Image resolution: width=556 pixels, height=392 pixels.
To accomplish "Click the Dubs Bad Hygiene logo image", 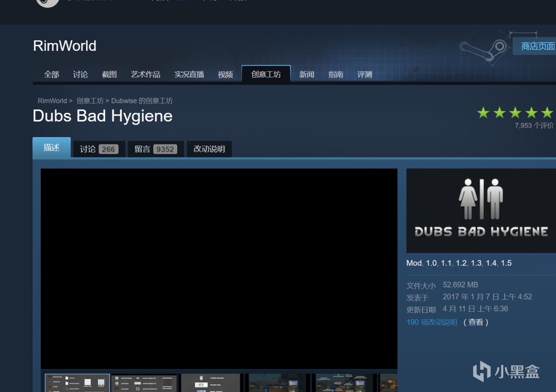I will [481, 211].
